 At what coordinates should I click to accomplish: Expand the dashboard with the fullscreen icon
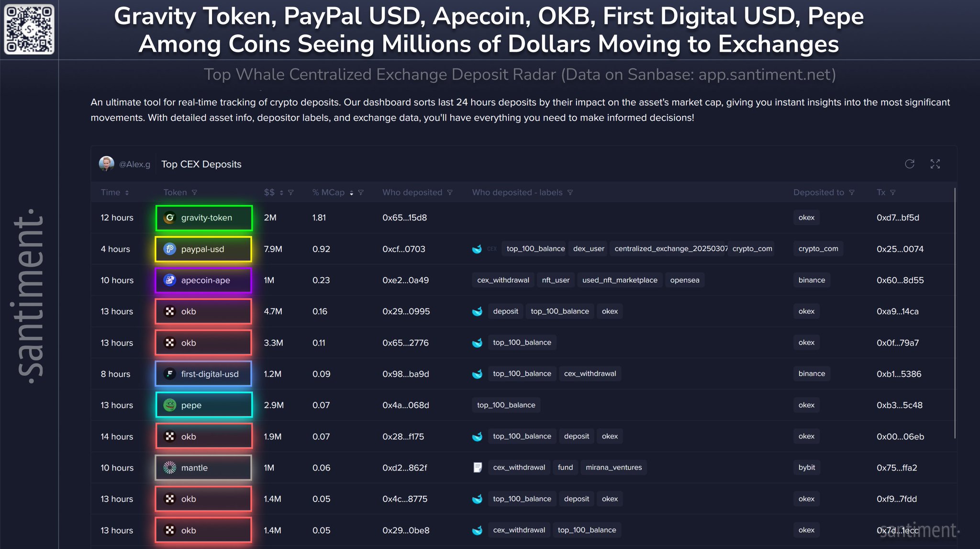[935, 164]
